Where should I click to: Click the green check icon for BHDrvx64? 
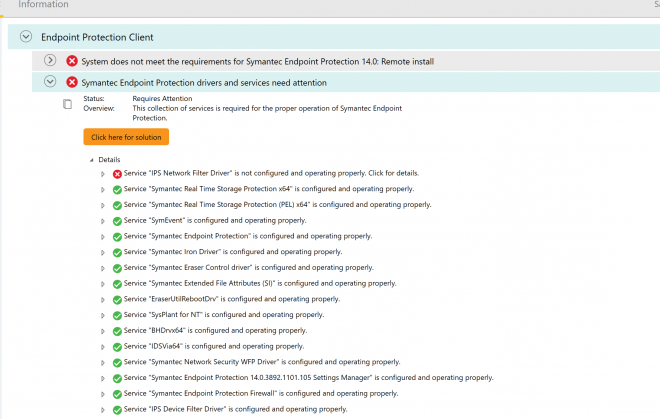tap(117, 331)
